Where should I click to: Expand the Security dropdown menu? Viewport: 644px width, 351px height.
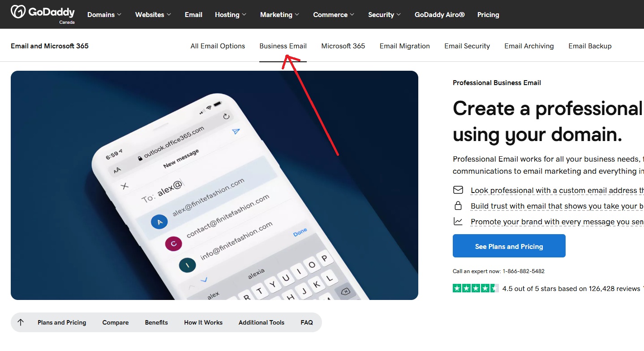click(385, 15)
